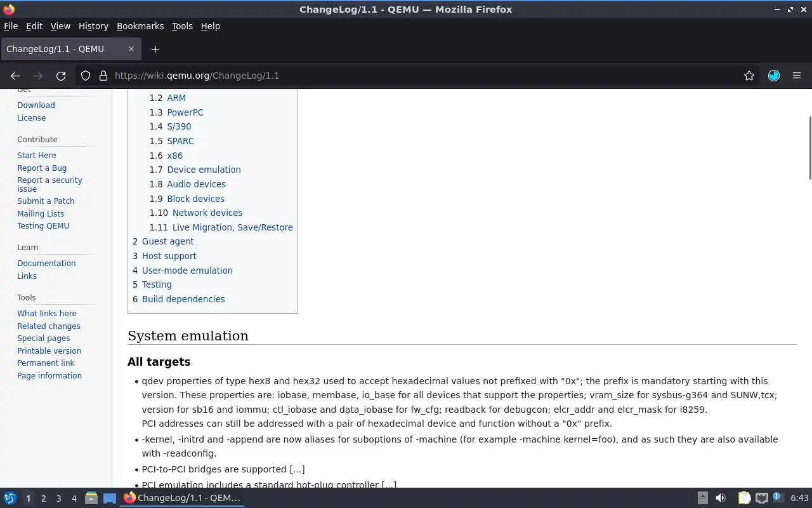Jump to 1.3 PowerPC contents entry

[x=176, y=112]
